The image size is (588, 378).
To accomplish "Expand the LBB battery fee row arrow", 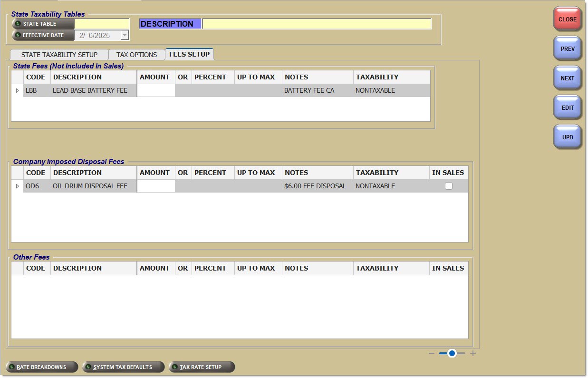I will click(x=18, y=90).
